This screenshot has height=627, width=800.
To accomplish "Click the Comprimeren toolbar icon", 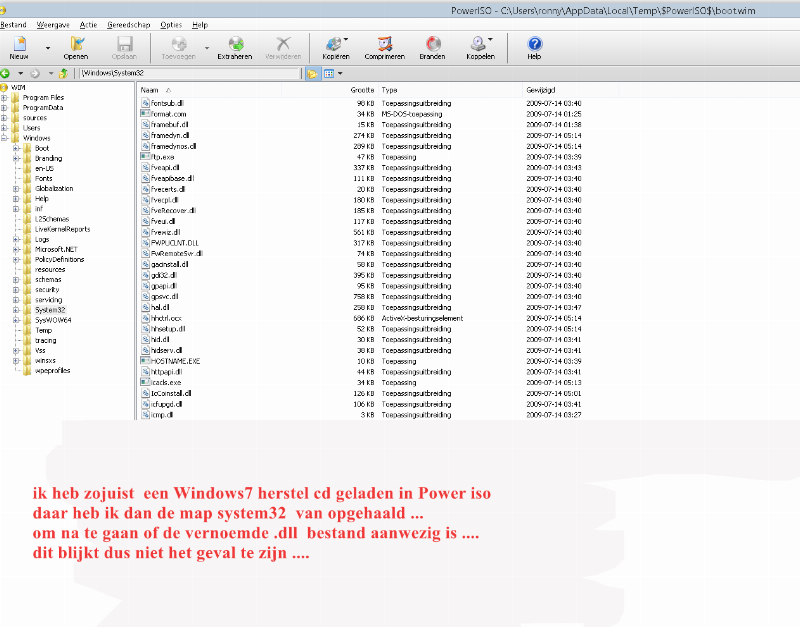I will [x=385, y=48].
